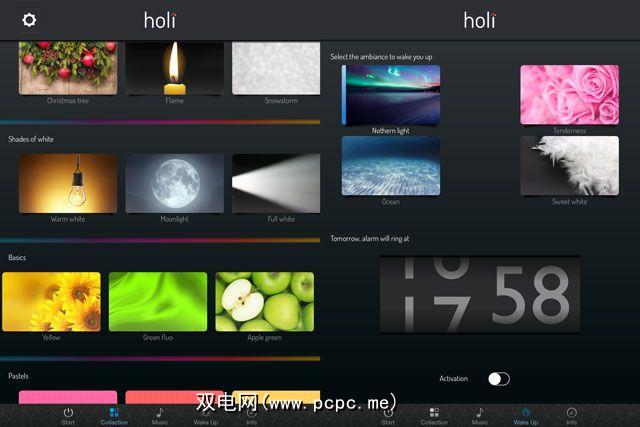Tap holi logo on the Collection screen
The image size is (640, 427).
[160, 20]
